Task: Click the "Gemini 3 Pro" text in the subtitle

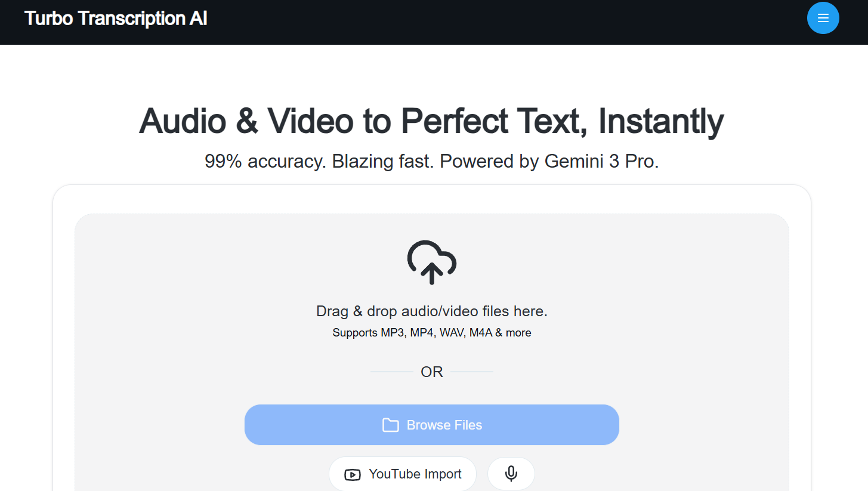Action: point(601,161)
